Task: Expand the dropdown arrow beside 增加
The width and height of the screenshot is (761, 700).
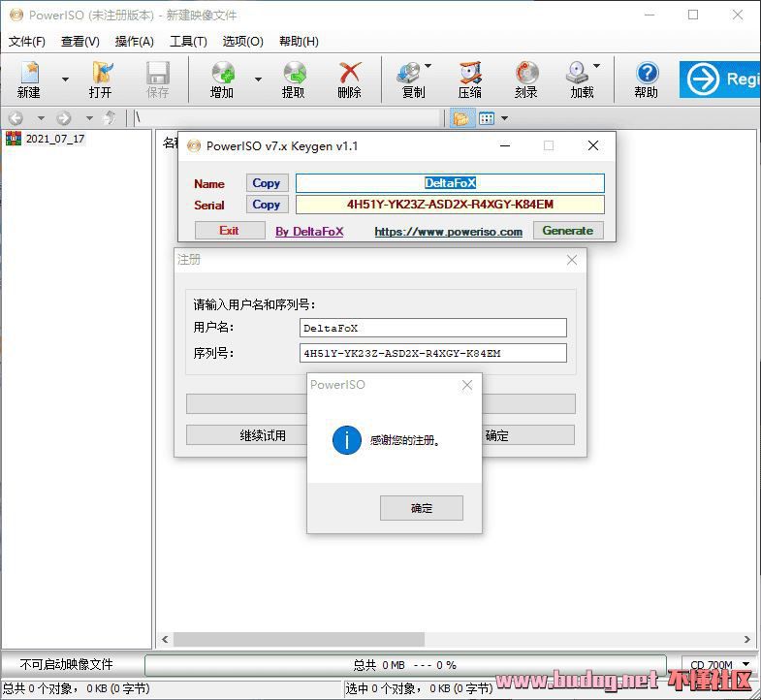Action: tap(258, 79)
